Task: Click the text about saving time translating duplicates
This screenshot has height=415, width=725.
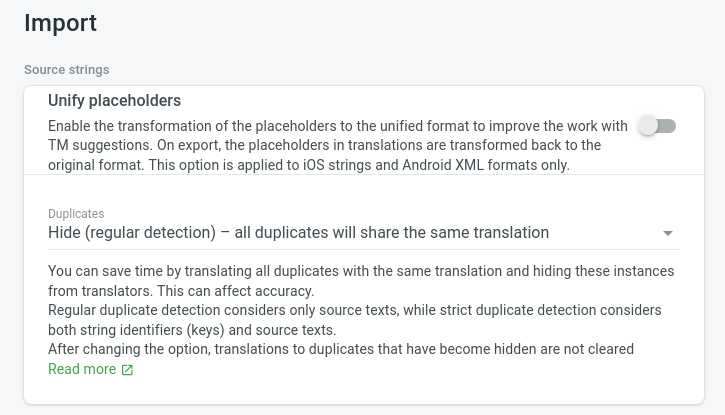Action: 360,271
